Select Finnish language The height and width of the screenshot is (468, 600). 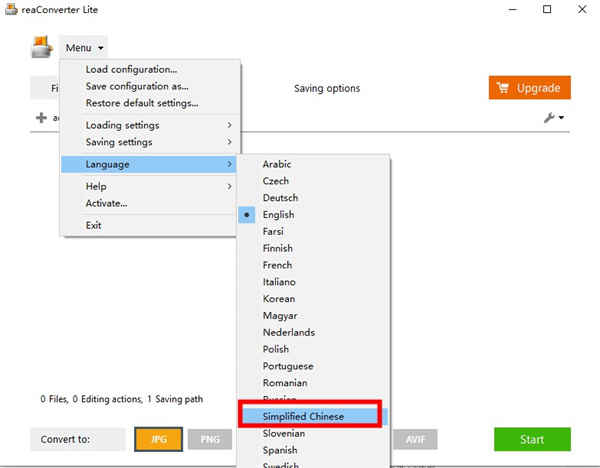[x=313, y=248]
